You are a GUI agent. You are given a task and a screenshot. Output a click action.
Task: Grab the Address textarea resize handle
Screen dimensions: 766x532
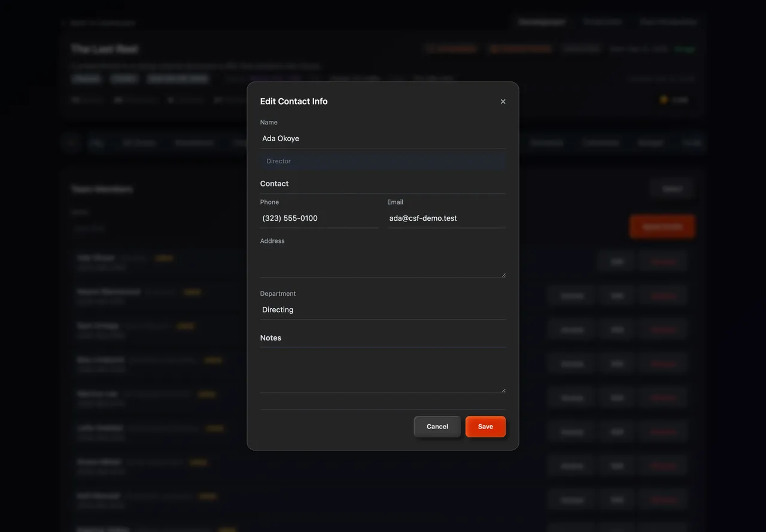click(x=503, y=275)
